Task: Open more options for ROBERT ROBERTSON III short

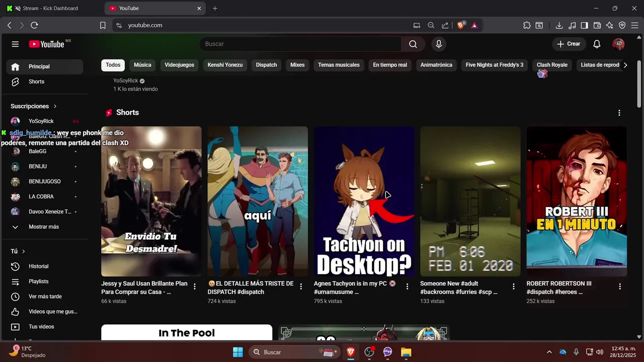Action: click(620, 287)
